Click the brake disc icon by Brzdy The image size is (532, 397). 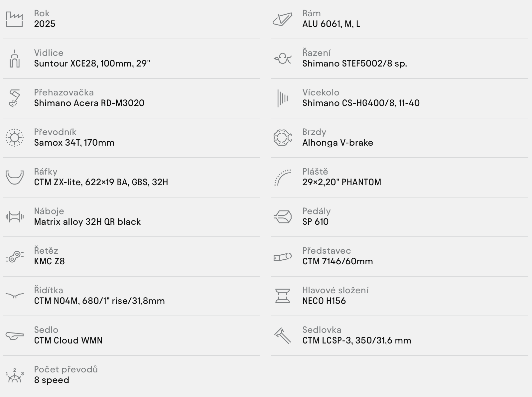coord(282,138)
